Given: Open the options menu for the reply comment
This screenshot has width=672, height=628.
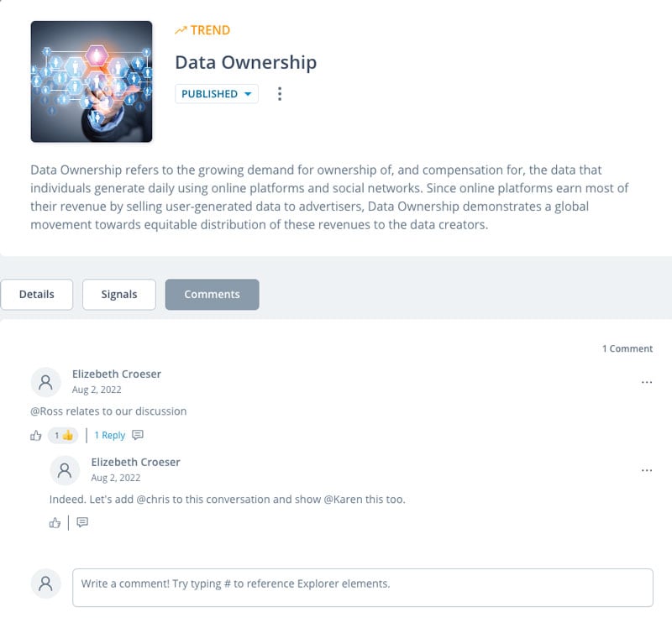Looking at the screenshot, I should coord(646,471).
